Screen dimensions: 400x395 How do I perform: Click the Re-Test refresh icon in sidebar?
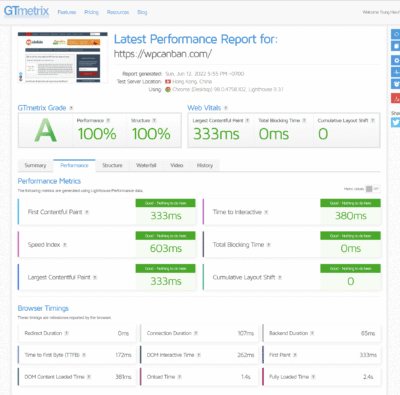396,34
